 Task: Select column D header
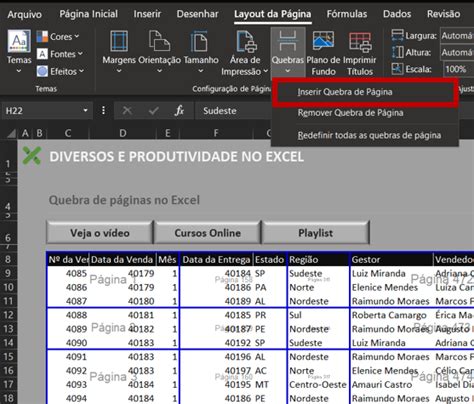tap(123, 133)
